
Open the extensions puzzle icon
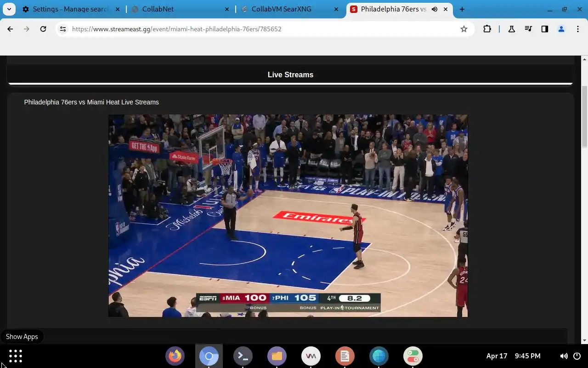(487, 29)
